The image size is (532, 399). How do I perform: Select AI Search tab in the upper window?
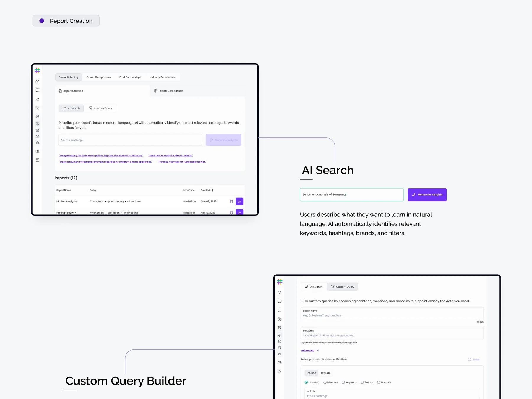71,108
